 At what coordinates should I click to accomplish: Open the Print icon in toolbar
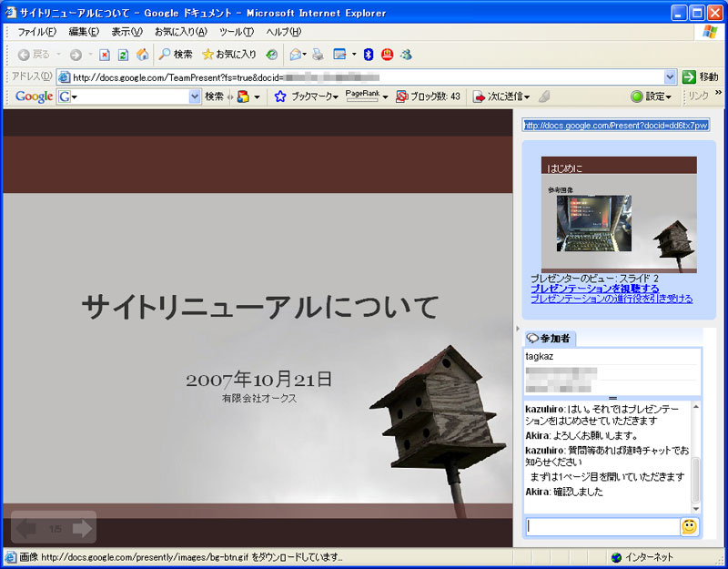tap(318, 55)
